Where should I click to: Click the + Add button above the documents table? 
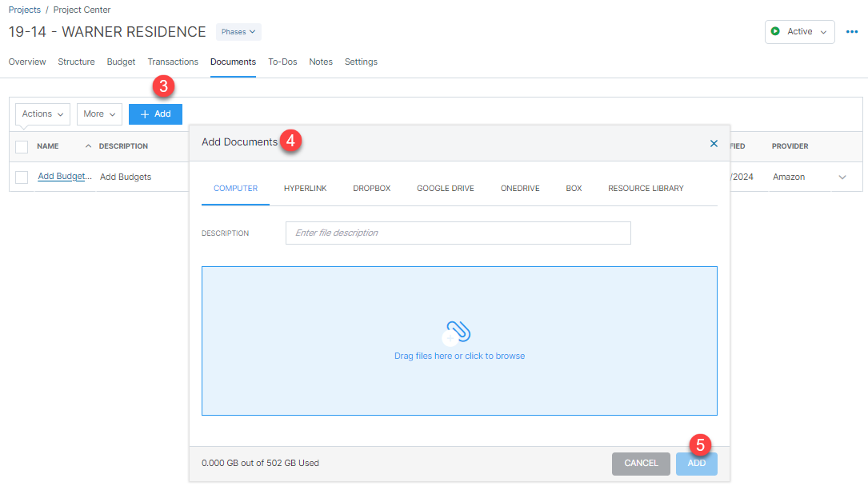tap(155, 114)
